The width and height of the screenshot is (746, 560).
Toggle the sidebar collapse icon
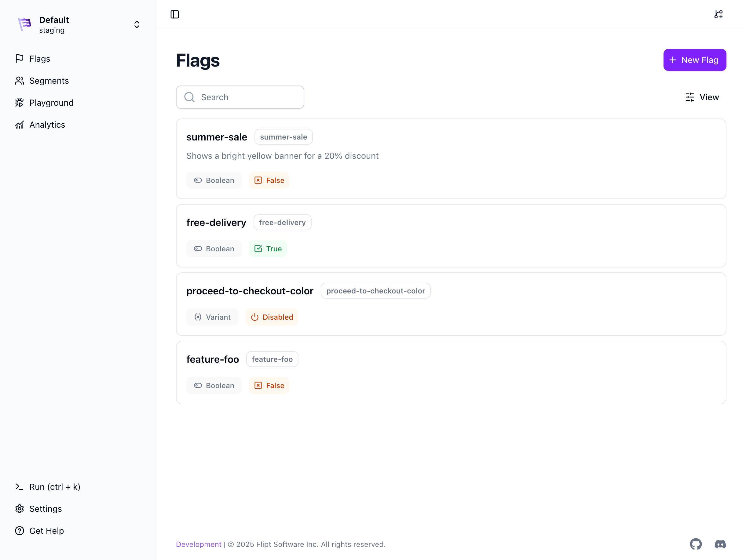tap(175, 14)
